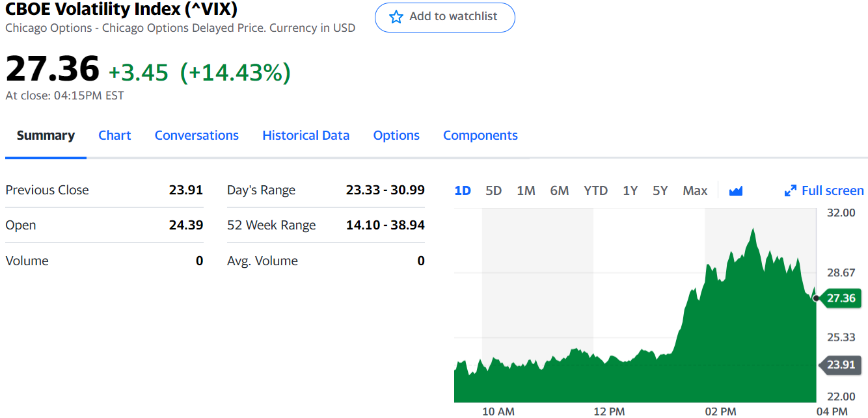Viewport: 868px width, 418px height.
Task: Click the Chicago Options delayed price subtitle
Action: (x=180, y=28)
